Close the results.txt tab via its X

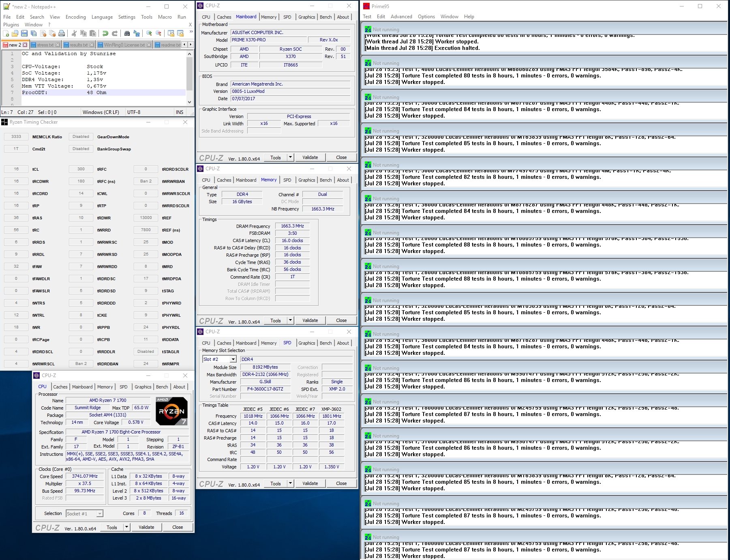tap(92, 45)
